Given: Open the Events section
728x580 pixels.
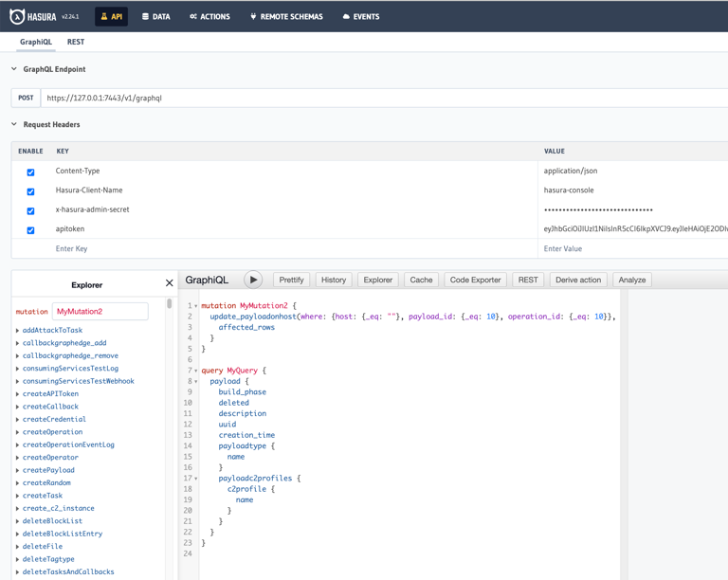Looking at the screenshot, I should pos(360,17).
